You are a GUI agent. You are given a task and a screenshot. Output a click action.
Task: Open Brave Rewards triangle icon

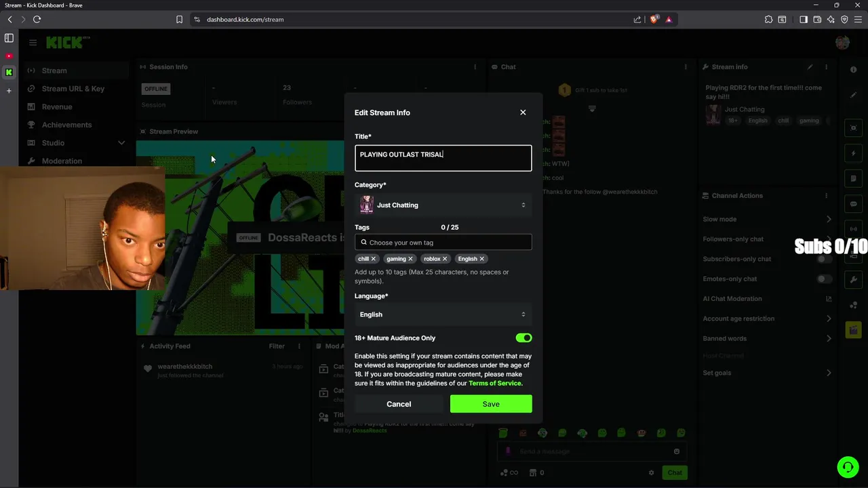click(669, 20)
